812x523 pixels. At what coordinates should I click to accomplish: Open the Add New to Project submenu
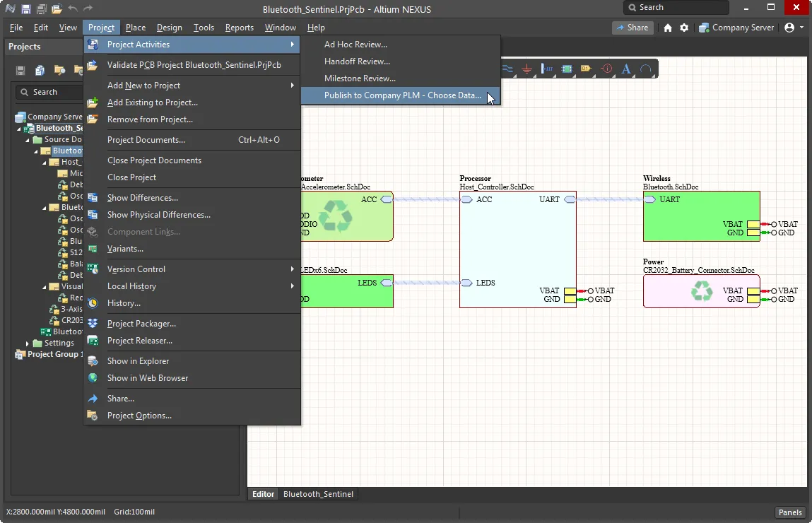pyautogui.click(x=192, y=86)
